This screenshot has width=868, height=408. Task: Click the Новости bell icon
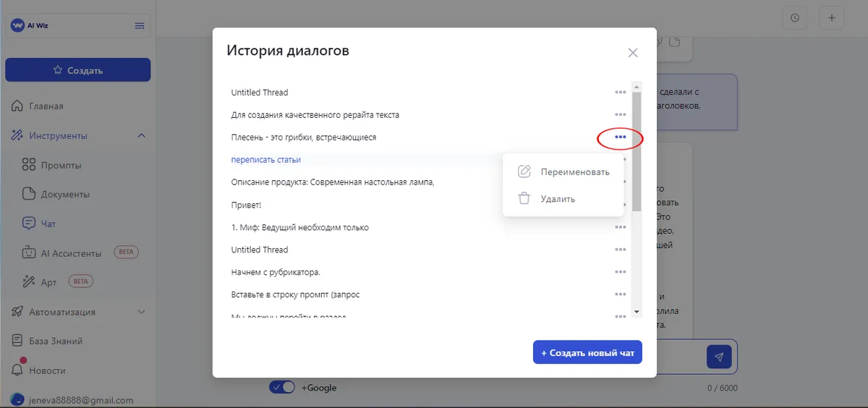(17, 370)
